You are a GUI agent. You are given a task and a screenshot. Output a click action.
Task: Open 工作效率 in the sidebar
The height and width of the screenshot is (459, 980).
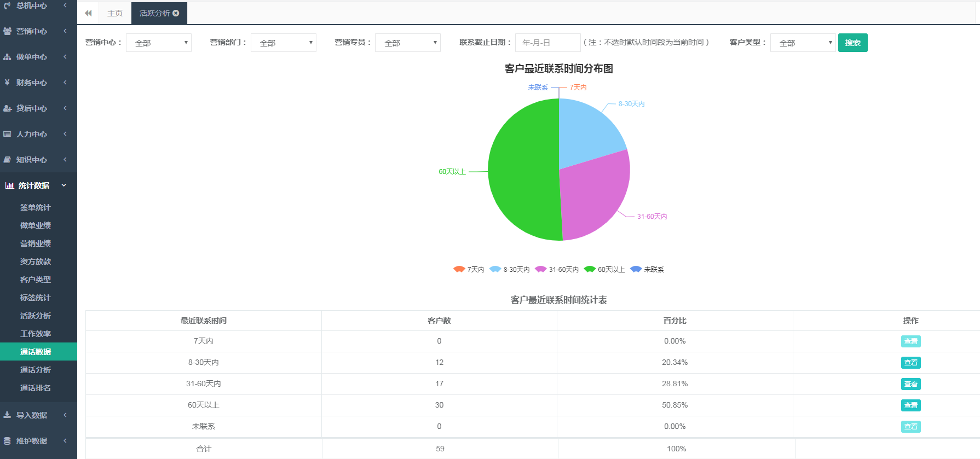click(36, 334)
